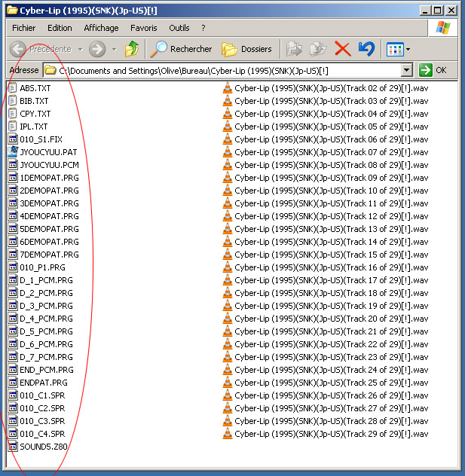Viewport: 465px width, 476px height.
Task: Open the Fichier menu
Action: tap(24, 28)
